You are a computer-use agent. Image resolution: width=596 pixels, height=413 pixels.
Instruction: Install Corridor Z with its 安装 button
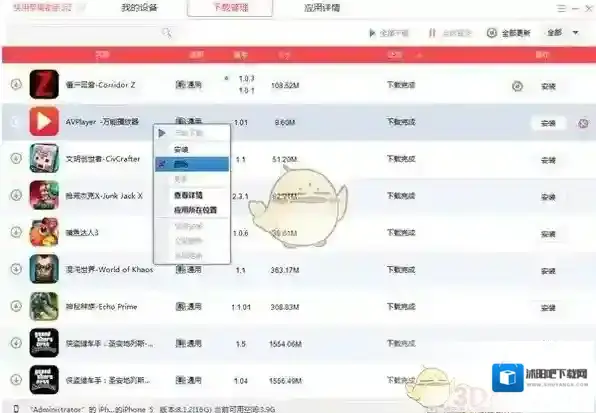[x=548, y=87]
